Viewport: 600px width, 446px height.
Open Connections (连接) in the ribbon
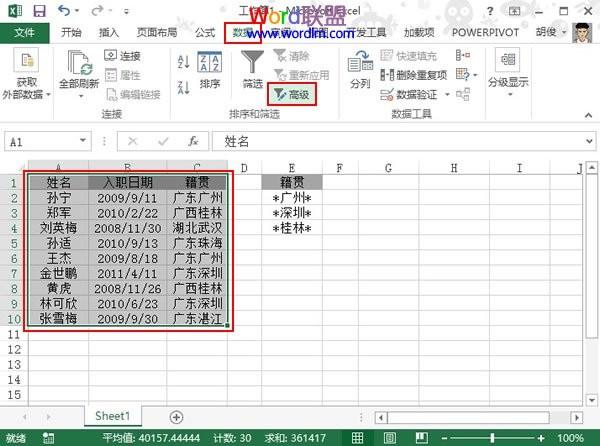[122, 56]
